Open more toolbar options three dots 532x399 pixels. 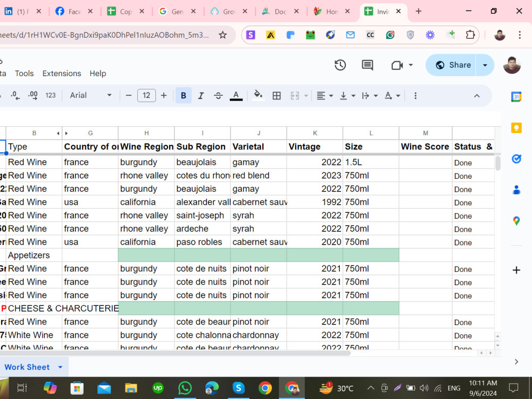pyautogui.click(x=415, y=96)
